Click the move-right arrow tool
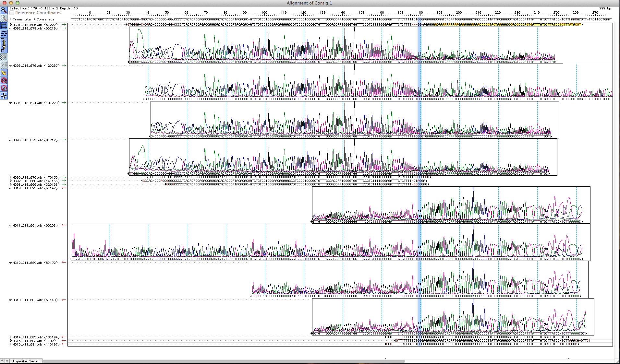This screenshot has height=364, width=620. [x=4, y=57]
